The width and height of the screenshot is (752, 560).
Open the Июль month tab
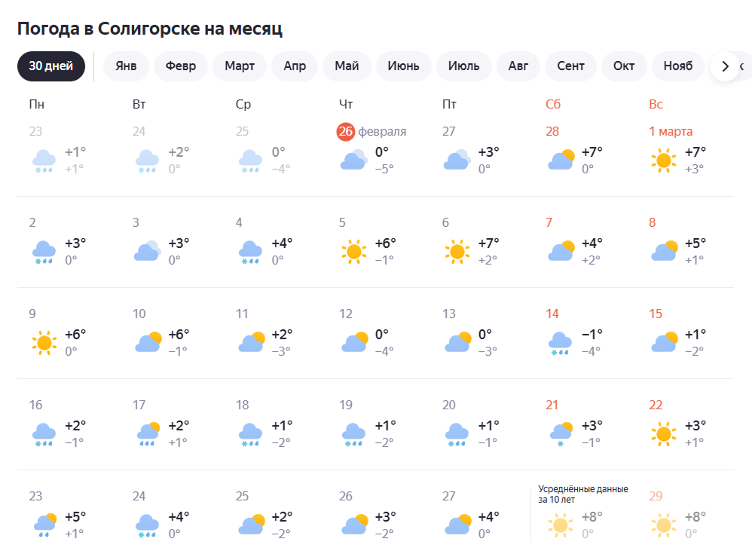(463, 66)
